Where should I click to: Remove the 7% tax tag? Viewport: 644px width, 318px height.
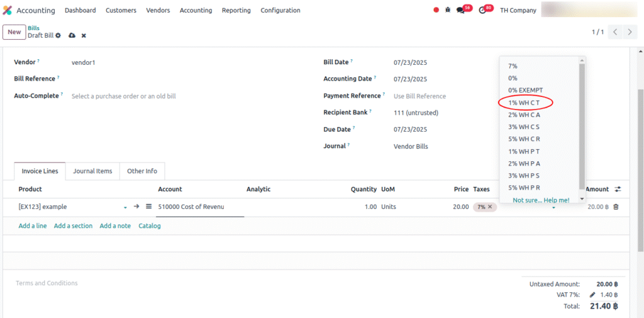(x=490, y=207)
